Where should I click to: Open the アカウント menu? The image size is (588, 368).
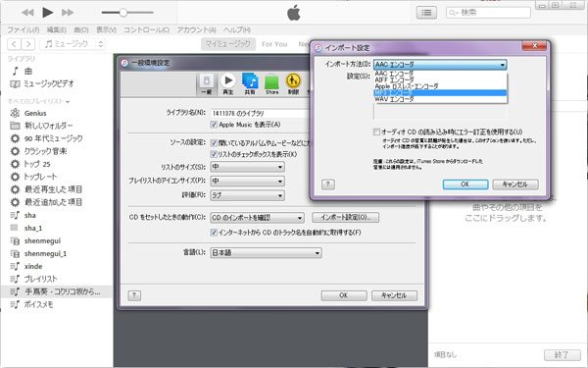pos(196,29)
